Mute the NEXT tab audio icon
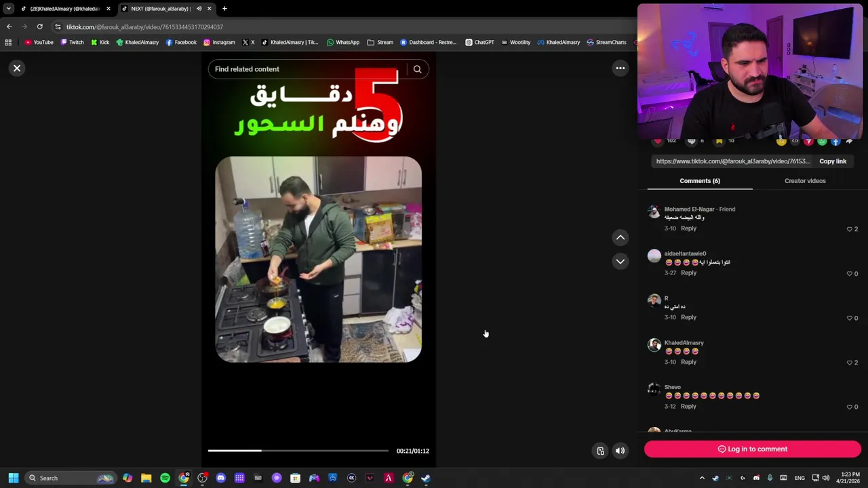Image resolution: width=868 pixels, height=488 pixels. [199, 9]
